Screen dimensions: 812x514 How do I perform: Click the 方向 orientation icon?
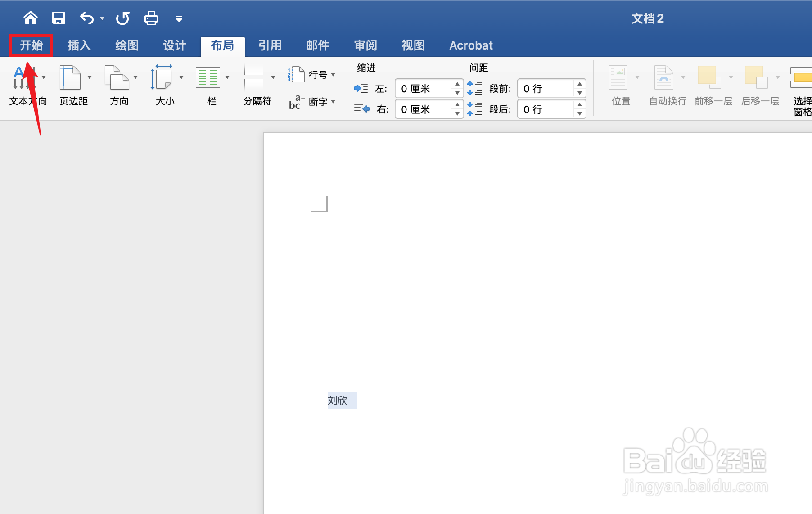tap(117, 77)
